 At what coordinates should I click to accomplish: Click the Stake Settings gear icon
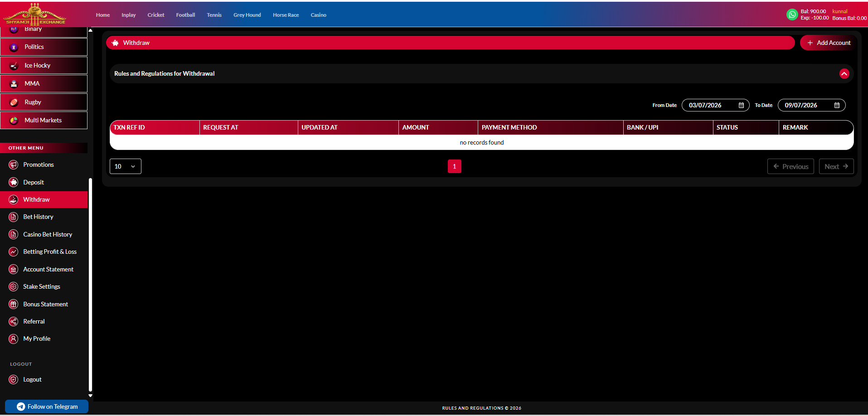(14, 287)
